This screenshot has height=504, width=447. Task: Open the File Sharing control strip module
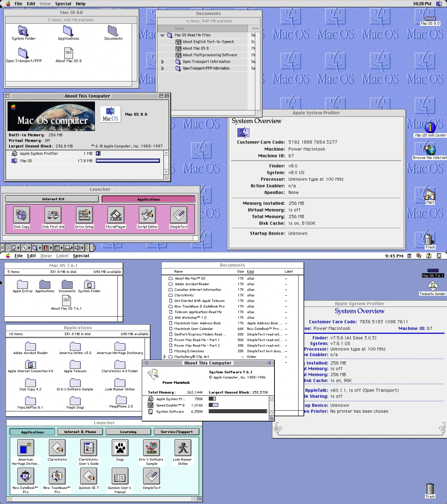(x=36, y=248)
